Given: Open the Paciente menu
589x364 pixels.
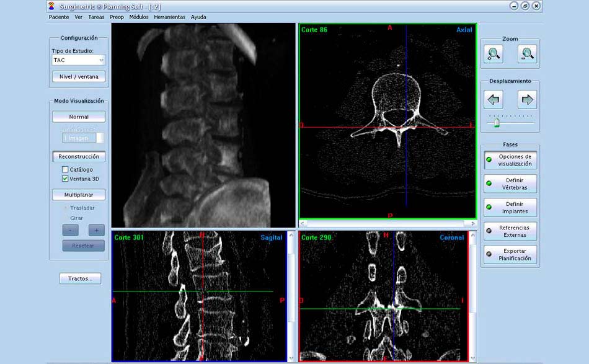Looking at the screenshot, I should click(x=59, y=17).
